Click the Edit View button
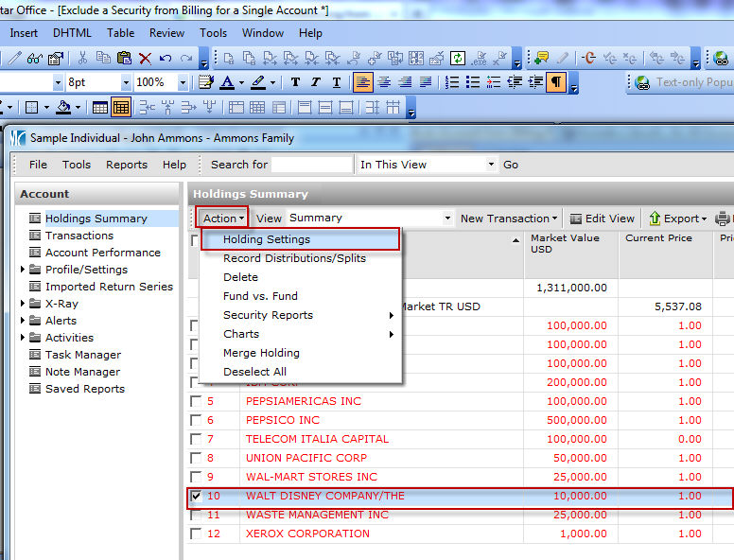The height and width of the screenshot is (560, 734). (x=602, y=219)
